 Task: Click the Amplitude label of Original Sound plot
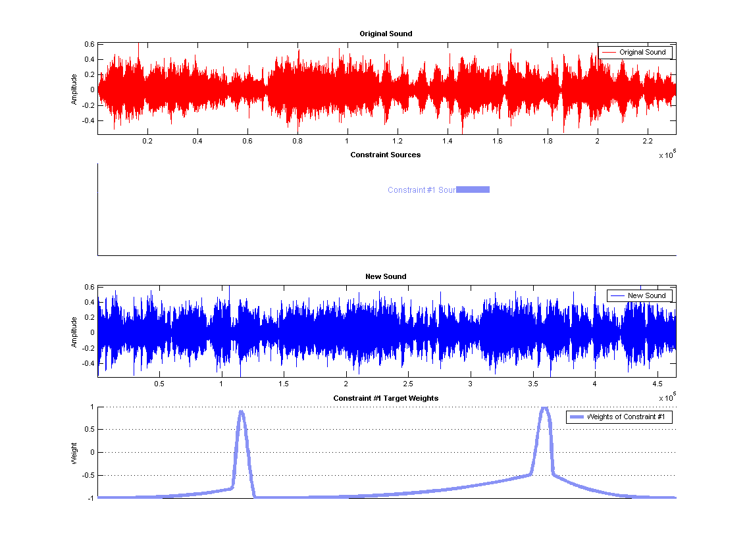click(74, 89)
